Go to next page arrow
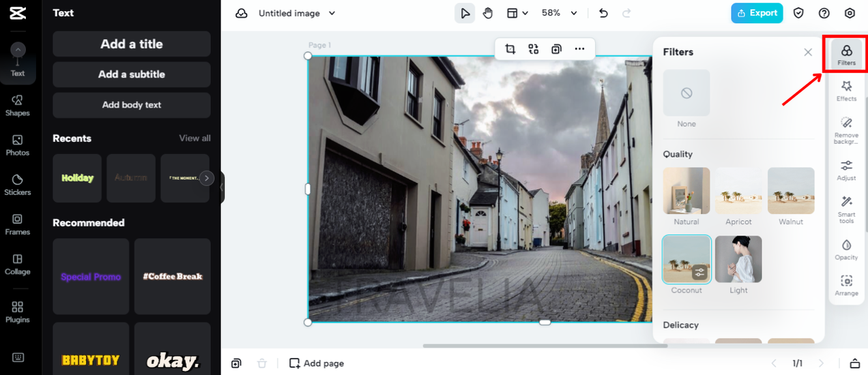The width and height of the screenshot is (868, 375). (822, 363)
